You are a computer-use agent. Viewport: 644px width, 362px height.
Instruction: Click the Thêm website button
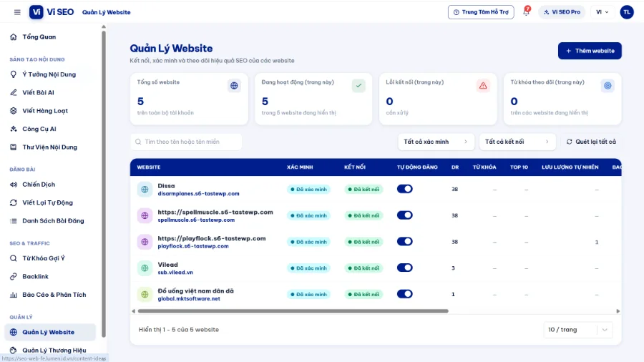point(590,51)
